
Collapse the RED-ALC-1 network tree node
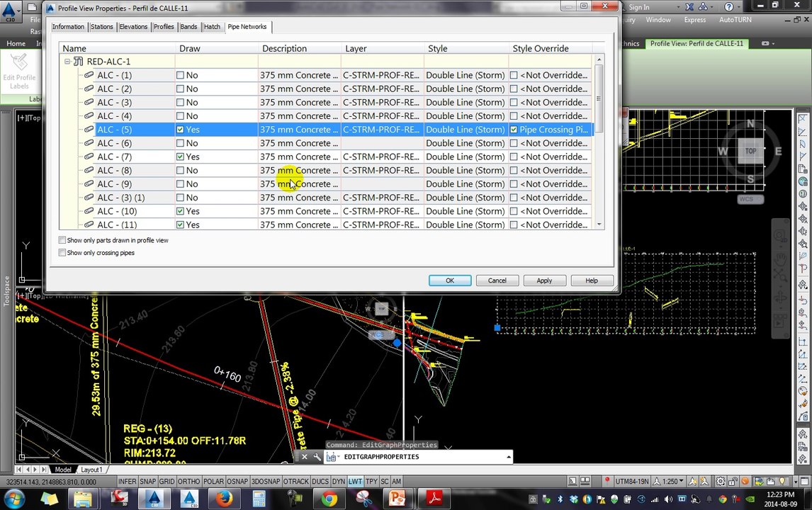[67, 62]
